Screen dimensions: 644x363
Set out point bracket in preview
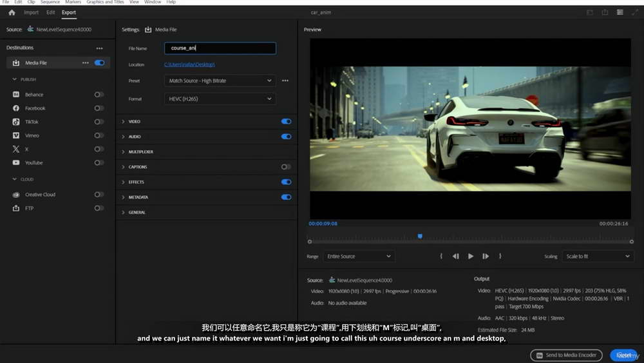pyautogui.click(x=500, y=256)
